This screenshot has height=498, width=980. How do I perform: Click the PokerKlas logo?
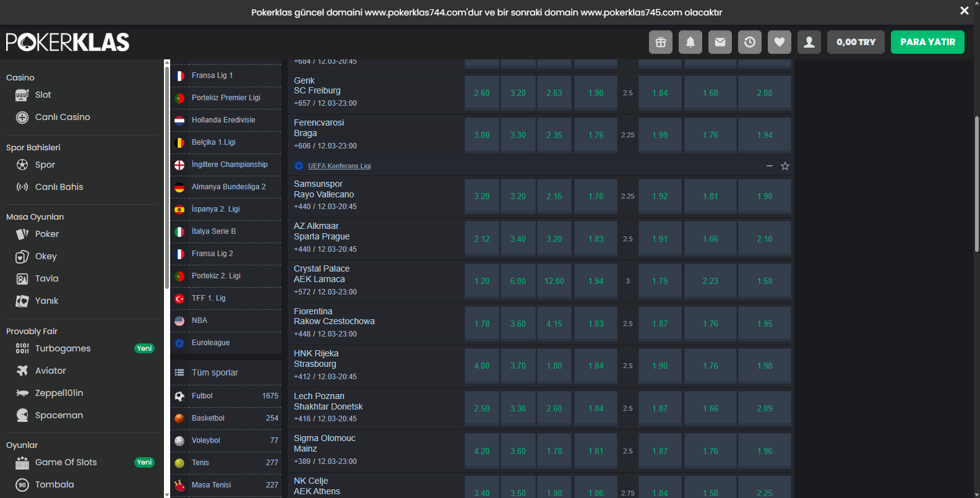point(67,42)
